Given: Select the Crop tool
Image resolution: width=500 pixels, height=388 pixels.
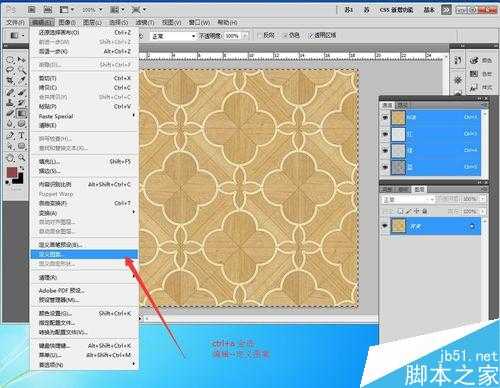Looking at the screenshot, I should pos(10,81).
